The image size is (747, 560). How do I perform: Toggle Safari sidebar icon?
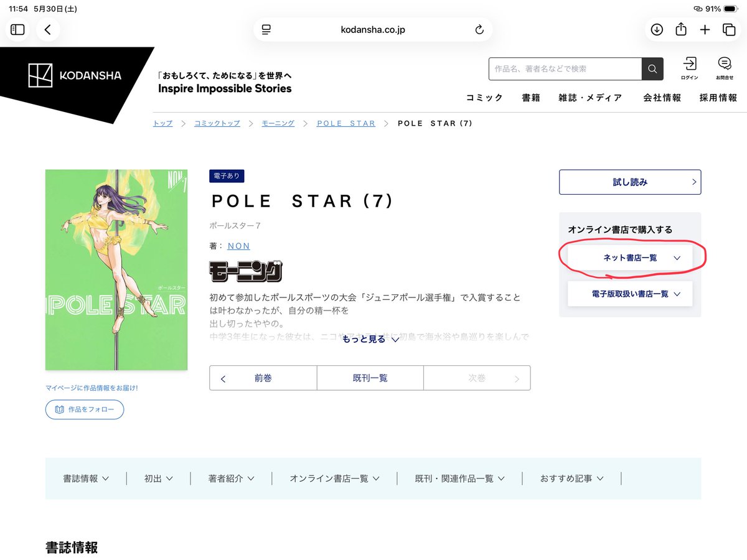[17, 29]
